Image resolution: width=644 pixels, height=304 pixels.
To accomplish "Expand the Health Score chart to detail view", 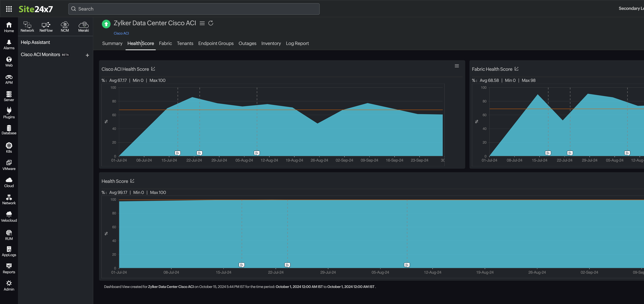I will [x=132, y=181].
